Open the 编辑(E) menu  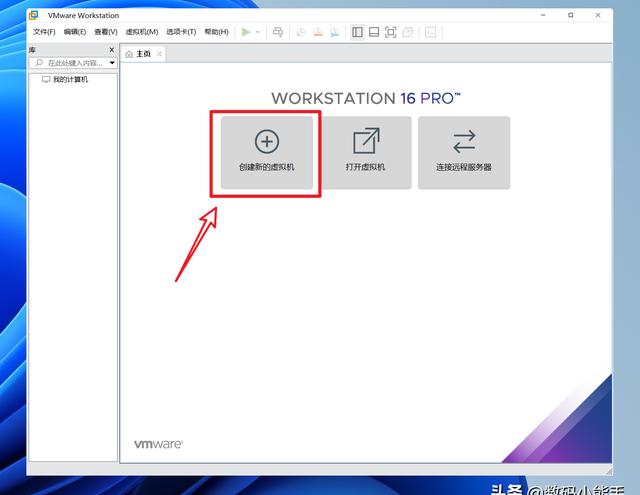click(x=75, y=32)
